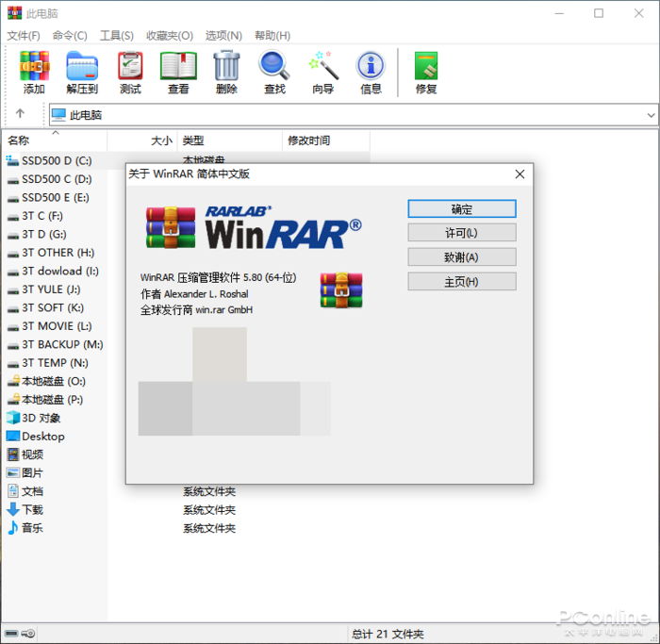Open the 帮助(H) menu
This screenshot has width=660, height=644.
[272, 36]
